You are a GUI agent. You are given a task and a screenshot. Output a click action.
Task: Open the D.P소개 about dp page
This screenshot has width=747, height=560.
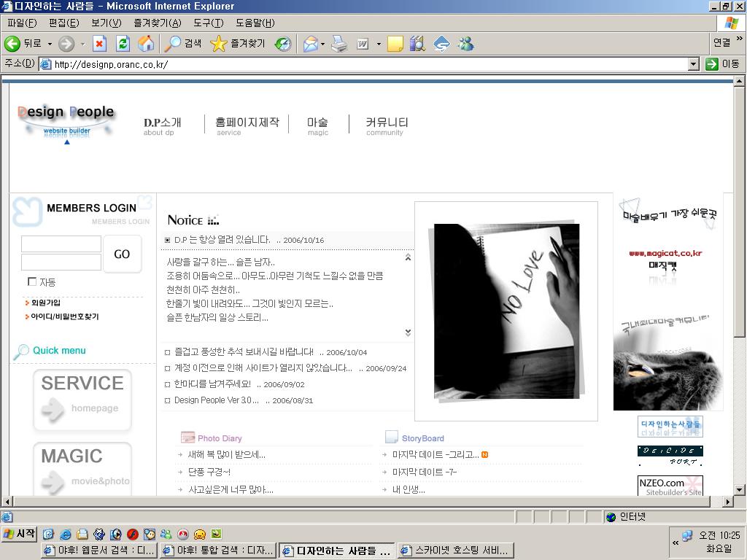162,125
